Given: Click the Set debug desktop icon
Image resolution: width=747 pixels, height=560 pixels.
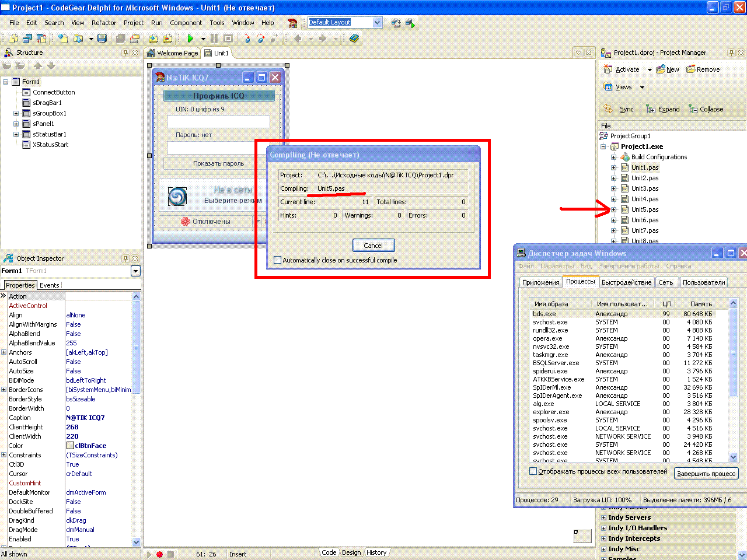Looking at the screenshot, I should (410, 23).
